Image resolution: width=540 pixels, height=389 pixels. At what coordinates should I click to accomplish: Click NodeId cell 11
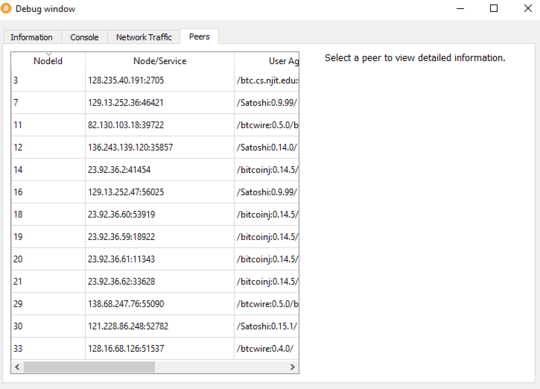(x=48, y=125)
